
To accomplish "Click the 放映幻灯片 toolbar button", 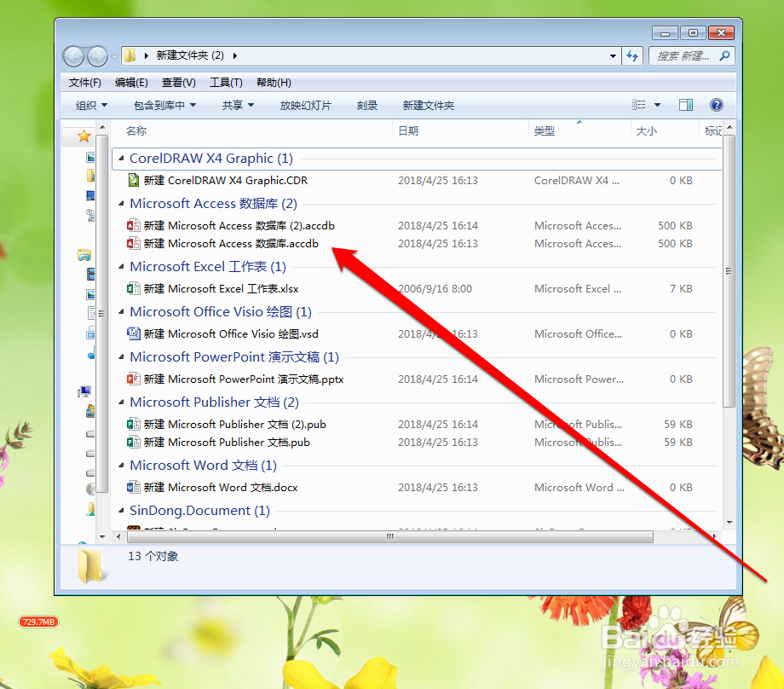I will tap(305, 105).
